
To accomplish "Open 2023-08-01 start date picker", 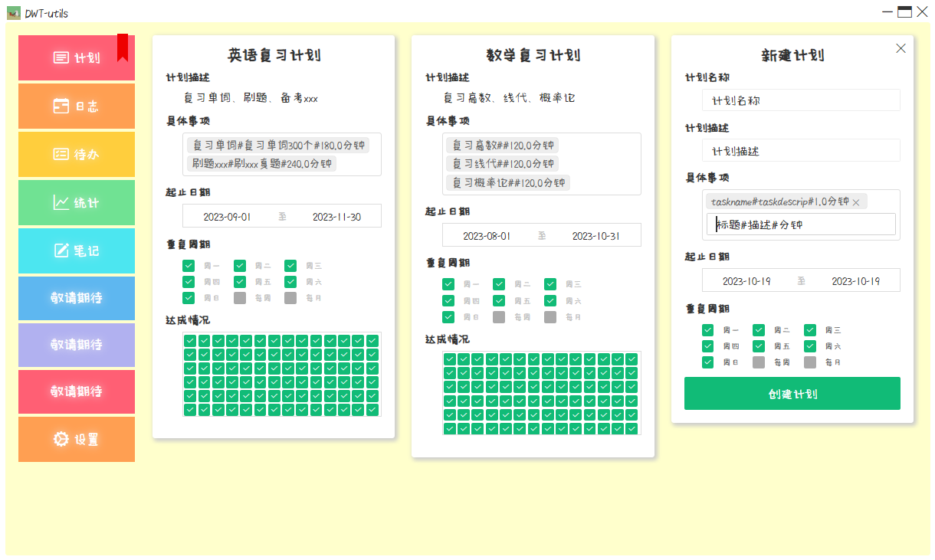I will (487, 236).
